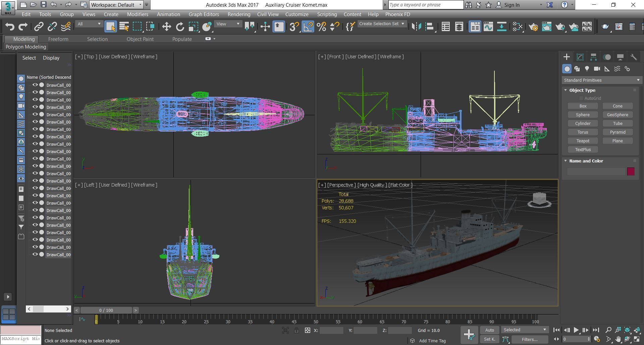Image resolution: width=644 pixels, height=345 pixels.
Task: Open the object color swatch
Action: click(x=631, y=171)
